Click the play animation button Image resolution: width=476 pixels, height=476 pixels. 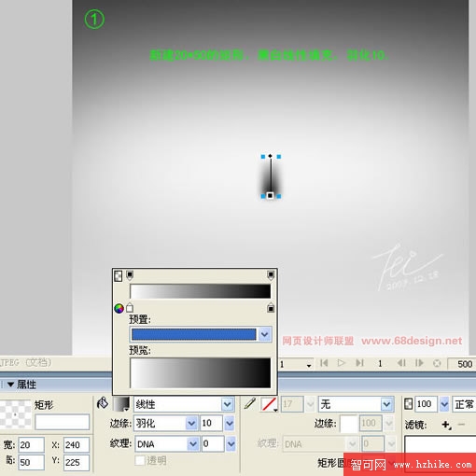pyautogui.click(x=342, y=363)
